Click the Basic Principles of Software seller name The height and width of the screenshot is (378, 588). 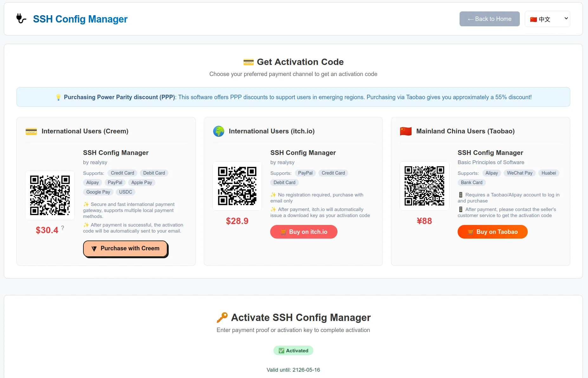[x=491, y=162]
